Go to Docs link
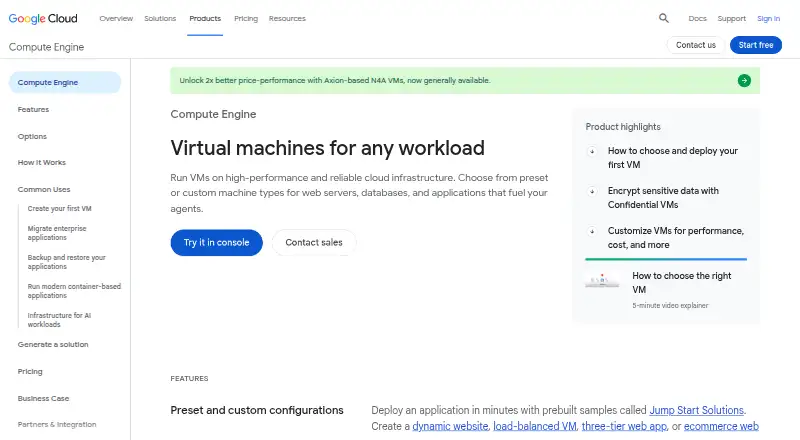 [x=697, y=18]
